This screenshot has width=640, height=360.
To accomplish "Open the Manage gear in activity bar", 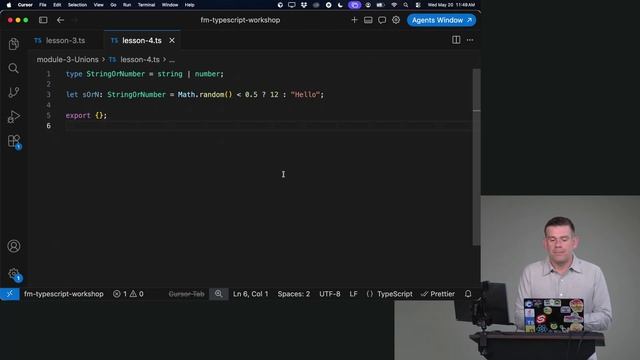I will pos(13,273).
